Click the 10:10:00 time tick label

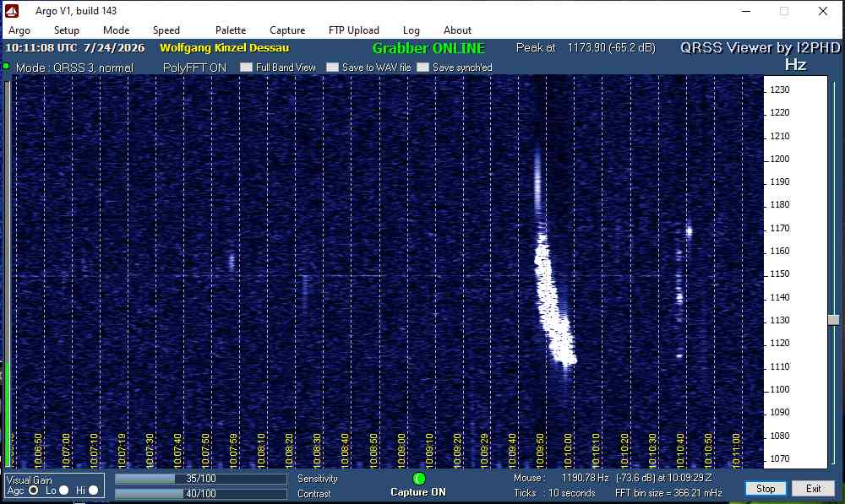(x=568, y=450)
